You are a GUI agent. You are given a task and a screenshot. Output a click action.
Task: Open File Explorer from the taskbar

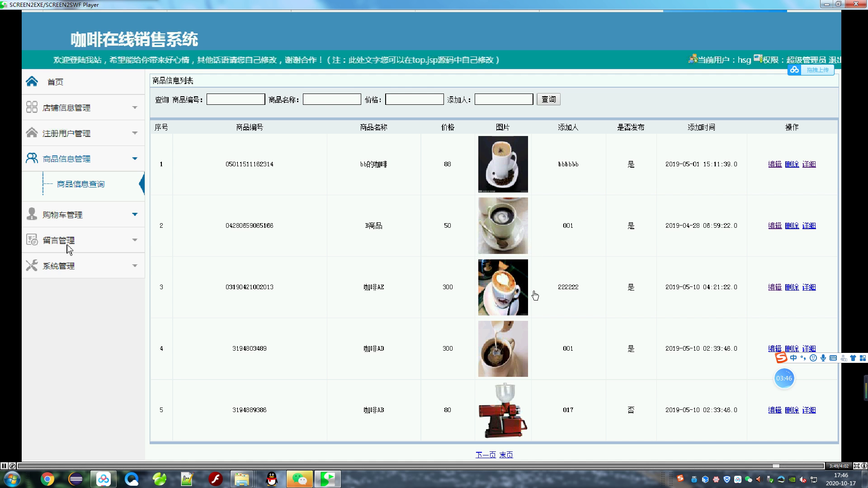point(243,479)
